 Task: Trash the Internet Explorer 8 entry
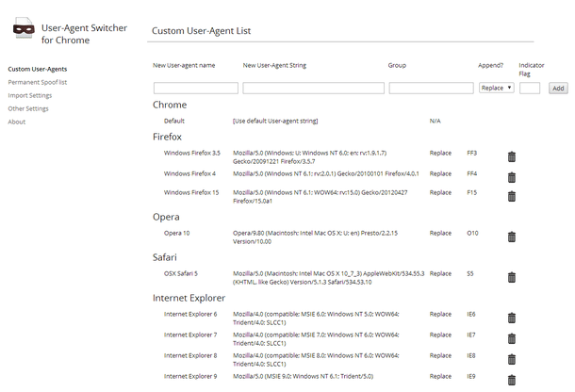[512, 360]
